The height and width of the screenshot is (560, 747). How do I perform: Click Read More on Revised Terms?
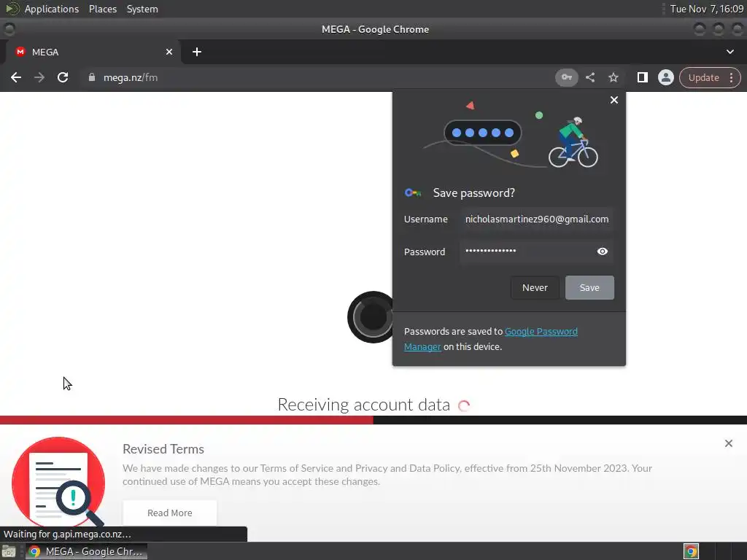pos(169,513)
